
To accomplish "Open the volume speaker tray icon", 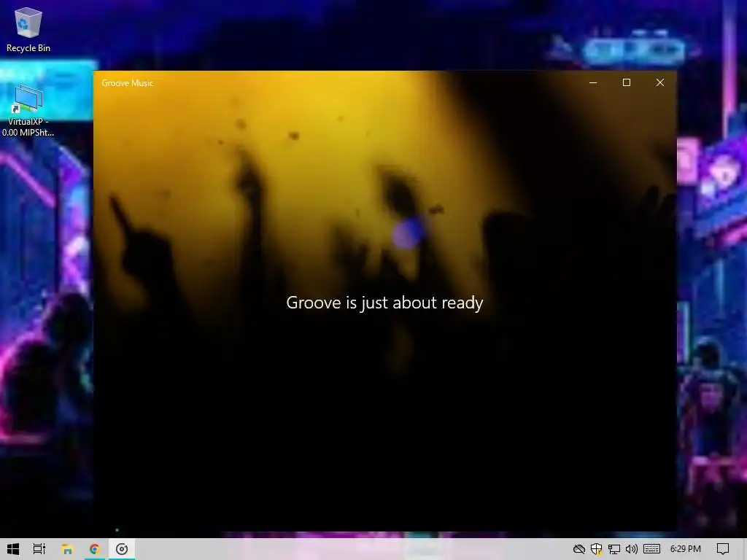I will [631, 549].
